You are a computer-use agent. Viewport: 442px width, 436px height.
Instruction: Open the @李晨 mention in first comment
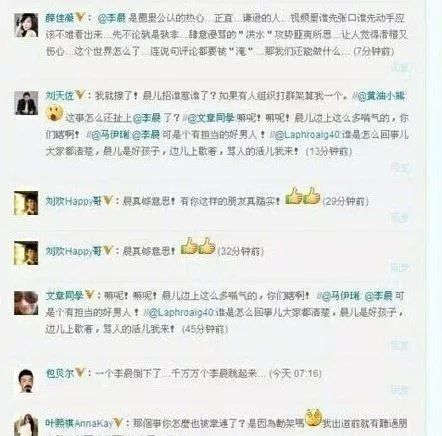(111, 18)
